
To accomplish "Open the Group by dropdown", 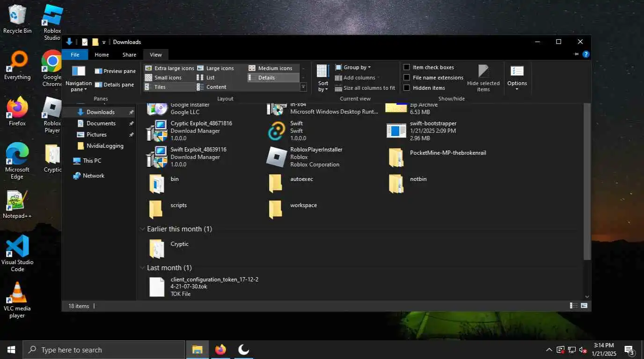I will (353, 67).
